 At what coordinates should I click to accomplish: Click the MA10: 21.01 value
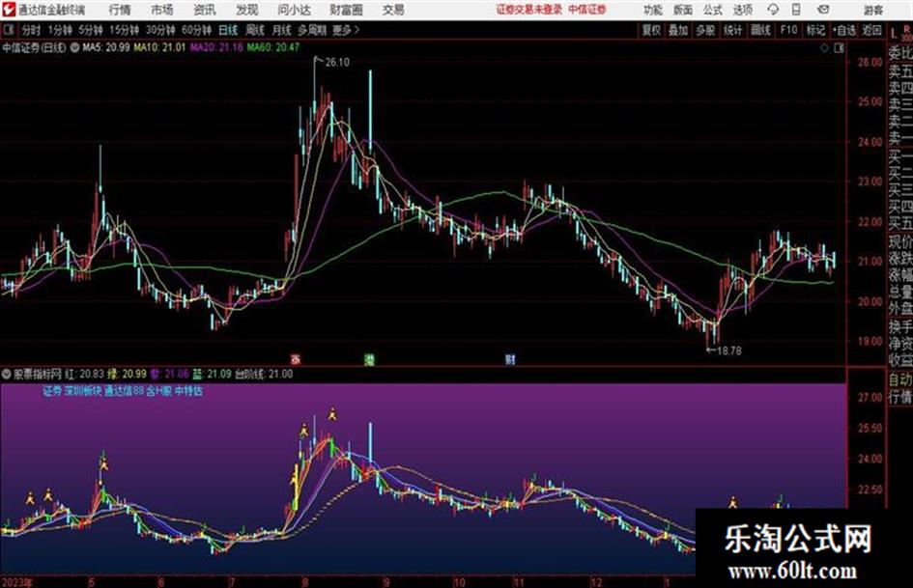[159, 47]
